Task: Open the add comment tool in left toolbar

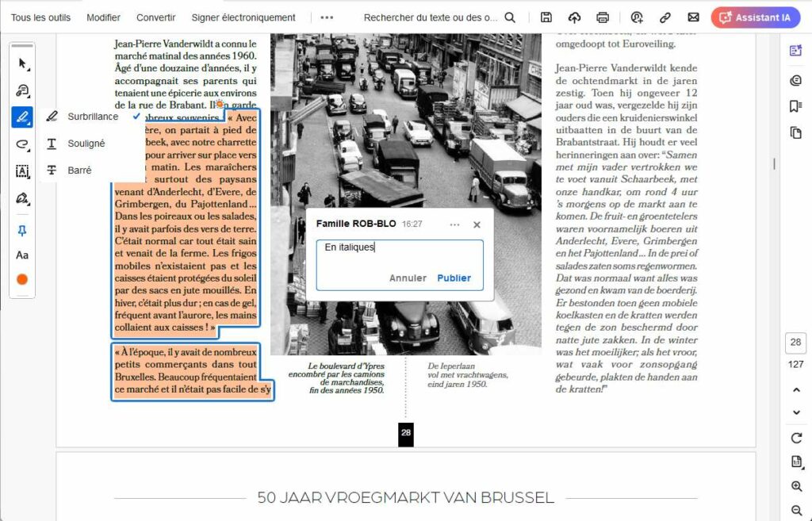Action: [22, 90]
